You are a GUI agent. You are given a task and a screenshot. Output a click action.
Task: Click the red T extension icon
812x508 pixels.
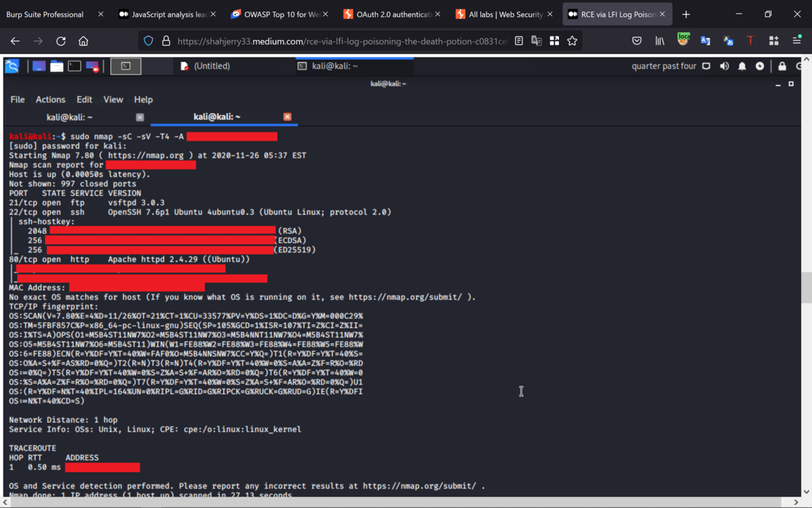(750, 41)
